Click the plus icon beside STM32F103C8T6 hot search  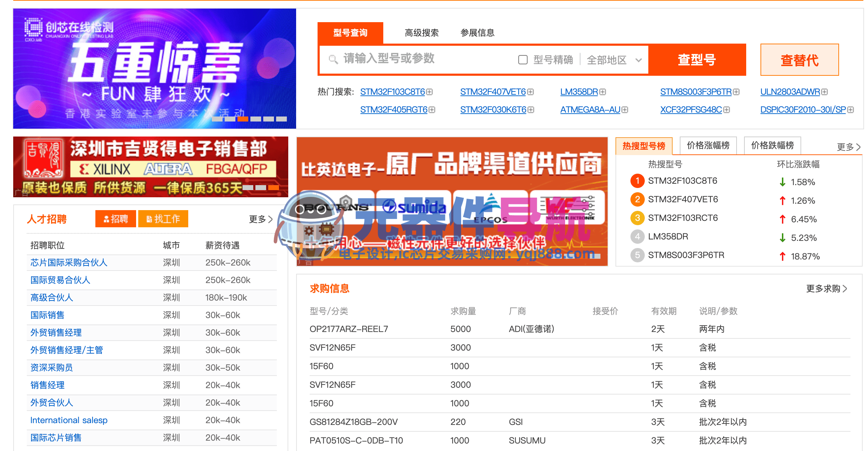pos(429,92)
